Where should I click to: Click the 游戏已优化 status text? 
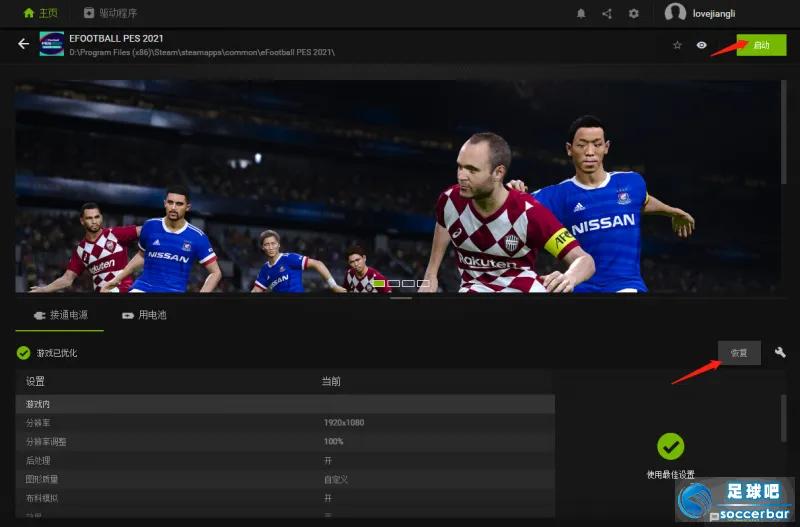coord(57,353)
